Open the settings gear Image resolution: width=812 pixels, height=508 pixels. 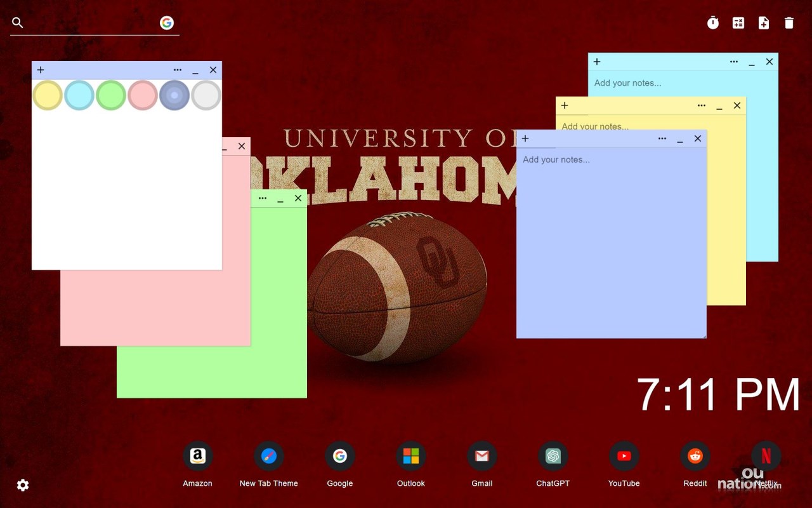[x=23, y=485]
